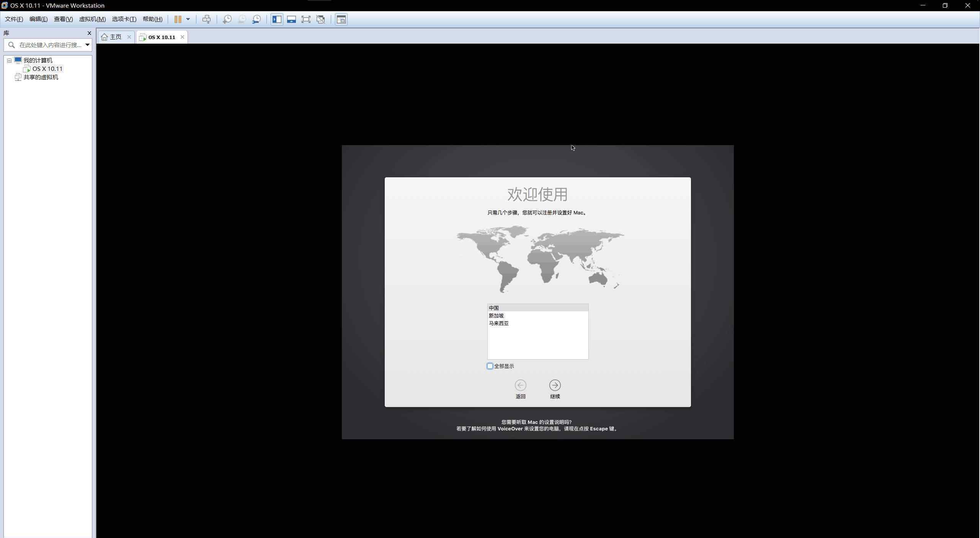The image size is (980, 538).
Task: Click the pause virtual machine icon
Action: (x=178, y=19)
